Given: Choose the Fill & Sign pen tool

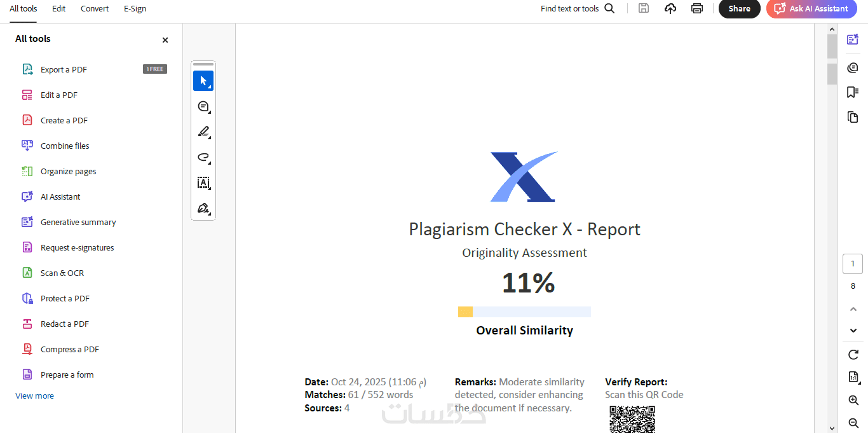Looking at the screenshot, I should tap(203, 209).
